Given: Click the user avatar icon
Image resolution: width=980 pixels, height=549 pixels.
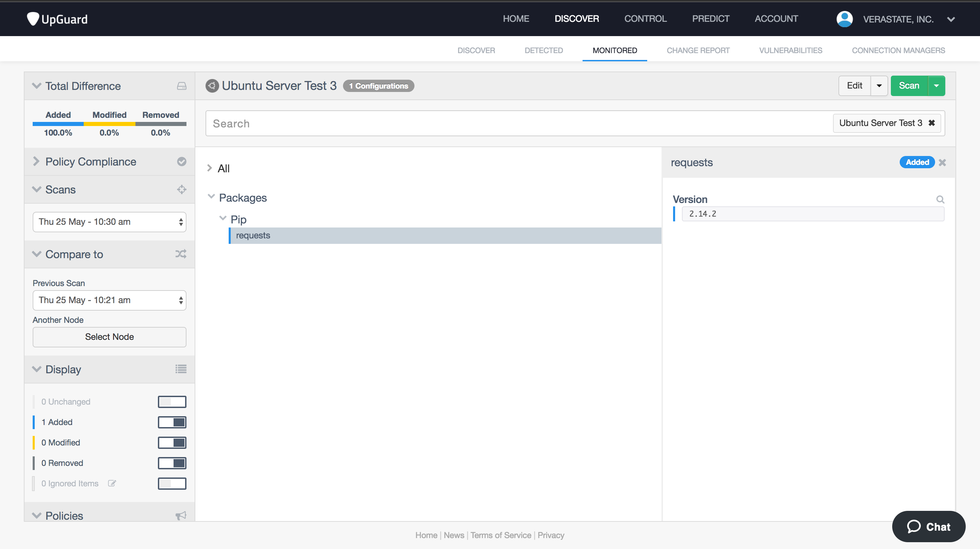Looking at the screenshot, I should (x=844, y=19).
